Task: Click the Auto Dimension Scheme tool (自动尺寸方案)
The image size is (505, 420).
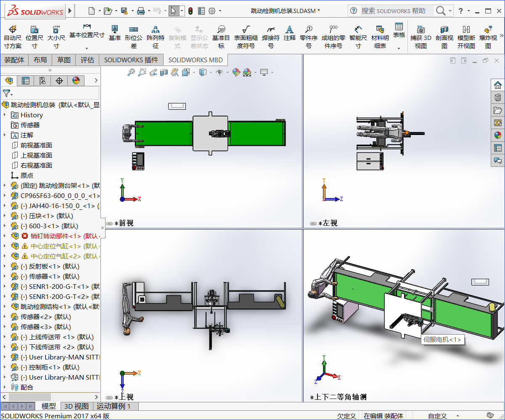Action: pyautogui.click(x=13, y=37)
